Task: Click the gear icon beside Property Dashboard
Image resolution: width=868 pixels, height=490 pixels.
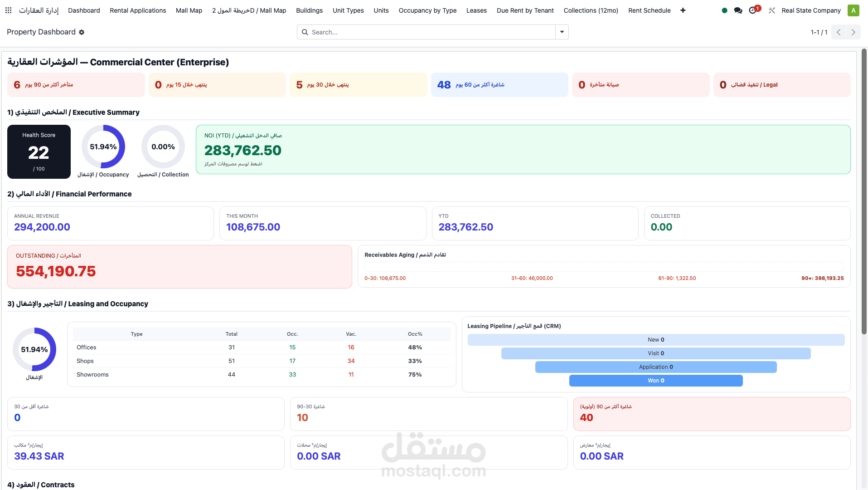Action: point(82,32)
